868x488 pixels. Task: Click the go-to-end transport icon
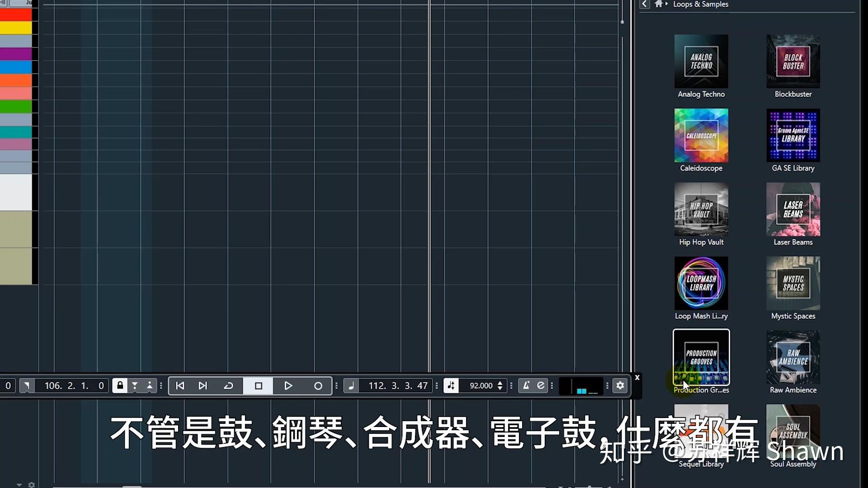203,385
